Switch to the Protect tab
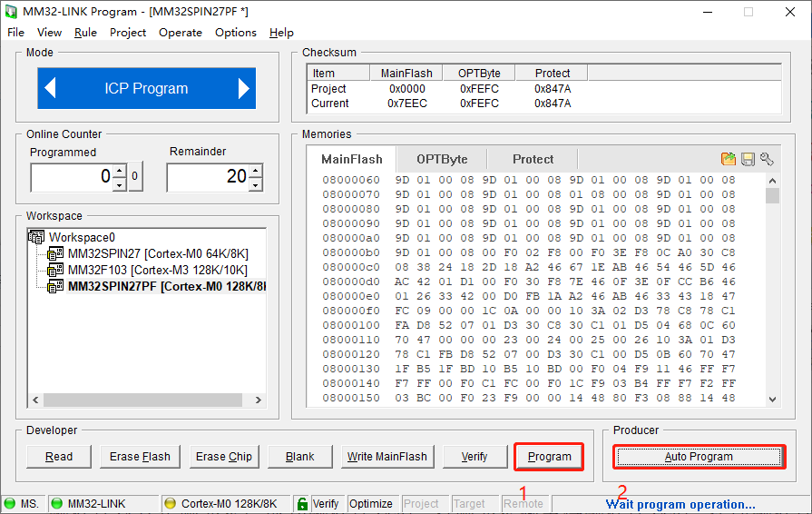This screenshot has height=514, width=812. coord(533,159)
